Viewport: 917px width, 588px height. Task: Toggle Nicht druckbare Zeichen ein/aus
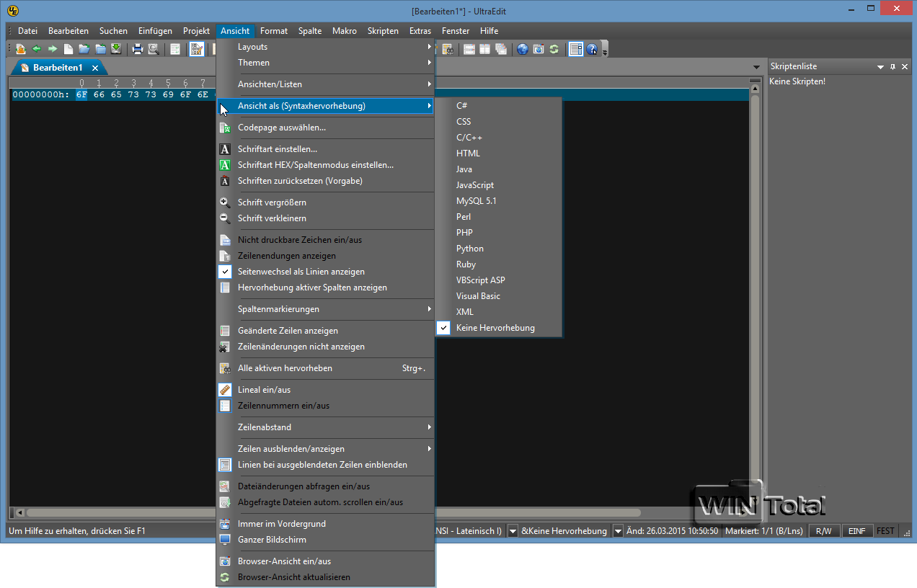[326, 240]
